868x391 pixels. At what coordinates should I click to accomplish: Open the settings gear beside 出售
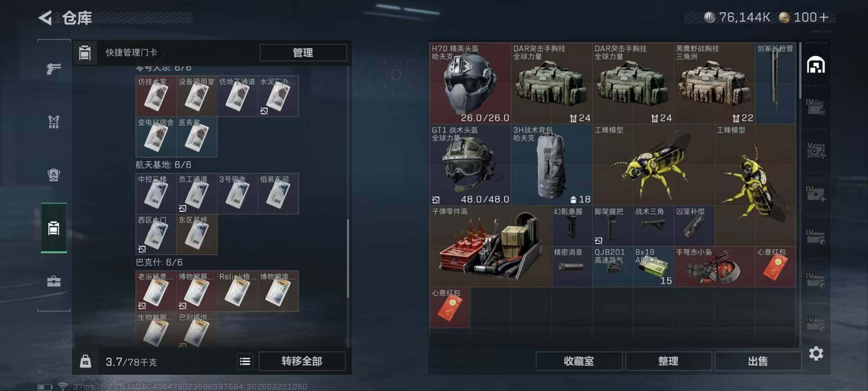[816, 353]
